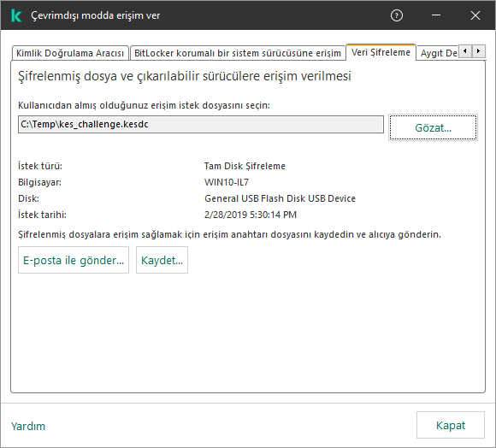Click the request date 2/28/2019 value
The image size is (496, 448).
coord(251,215)
